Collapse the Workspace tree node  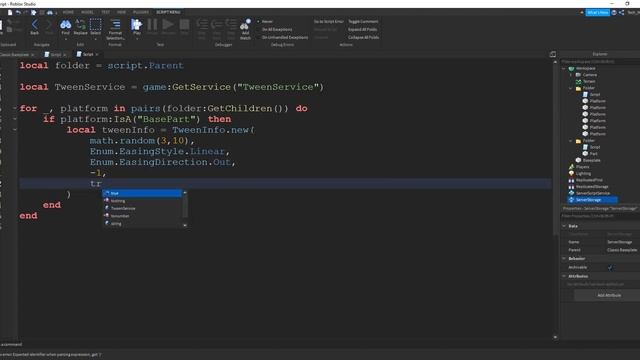(x=564, y=68)
